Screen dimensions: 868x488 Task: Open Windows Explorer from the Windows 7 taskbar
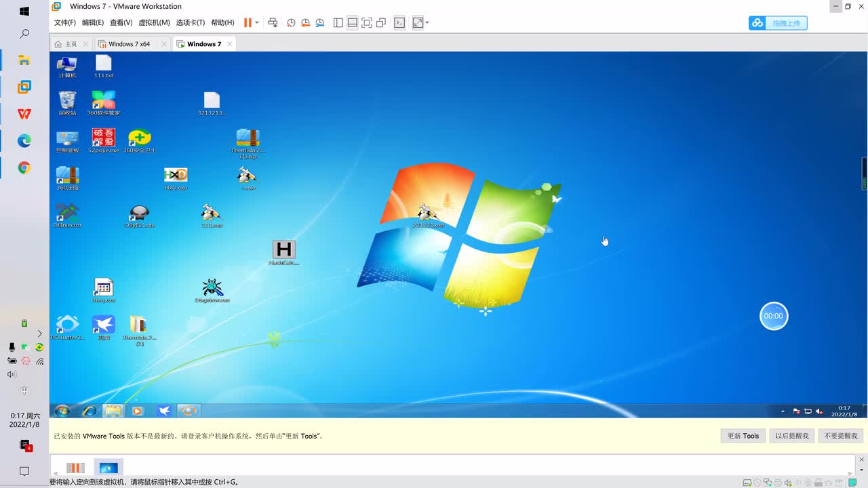(113, 411)
